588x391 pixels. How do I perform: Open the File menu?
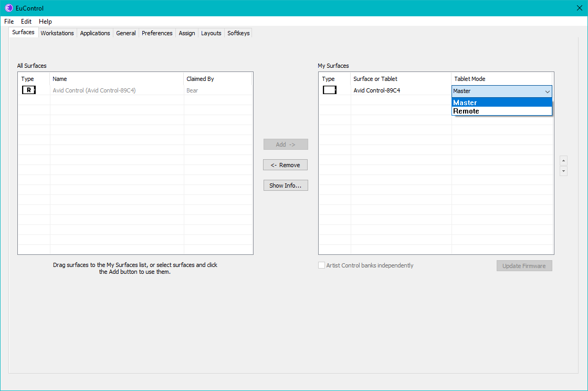[9, 22]
